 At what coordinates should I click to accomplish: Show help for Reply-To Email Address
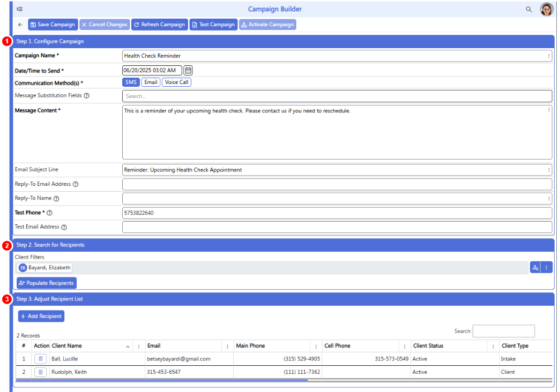click(x=76, y=184)
